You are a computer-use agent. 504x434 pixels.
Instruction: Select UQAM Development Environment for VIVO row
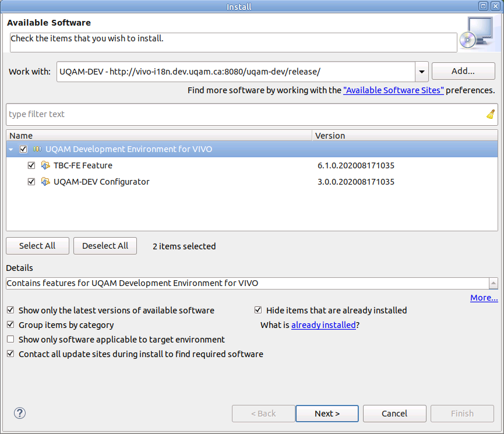252,149
